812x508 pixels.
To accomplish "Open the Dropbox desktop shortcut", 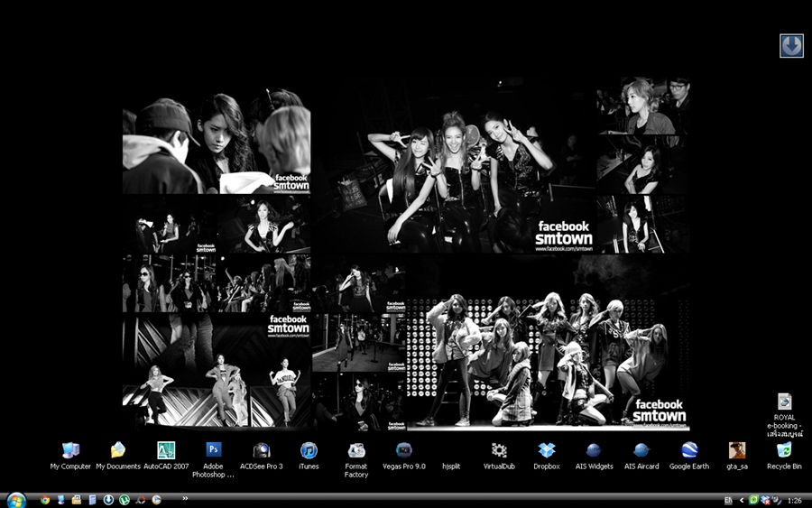I will [x=547, y=456].
